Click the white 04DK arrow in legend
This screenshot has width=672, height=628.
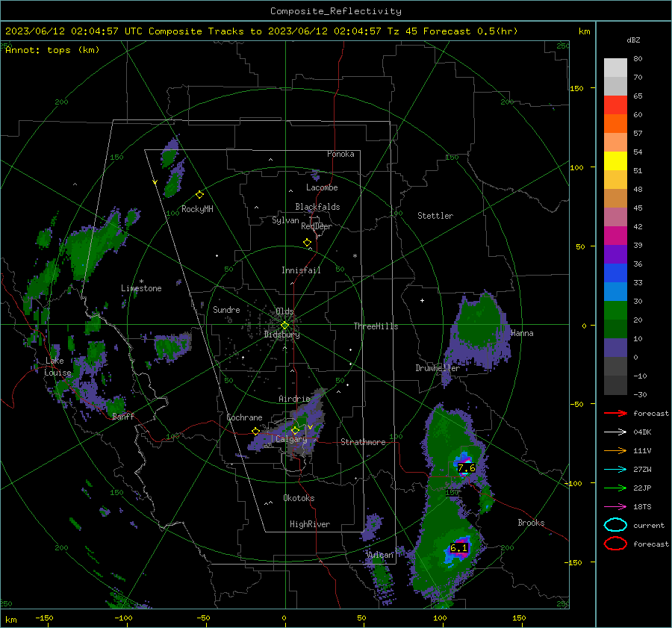click(x=615, y=432)
